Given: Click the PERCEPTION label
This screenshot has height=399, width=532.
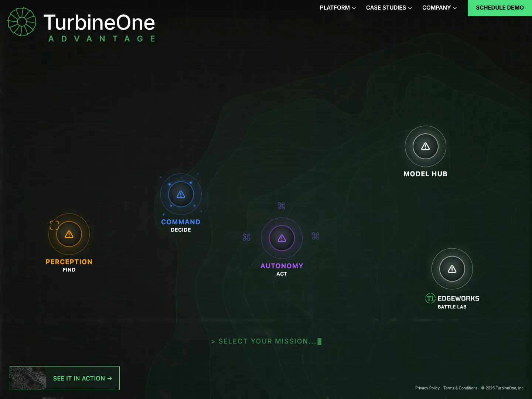Looking at the screenshot, I should [x=69, y=262].
